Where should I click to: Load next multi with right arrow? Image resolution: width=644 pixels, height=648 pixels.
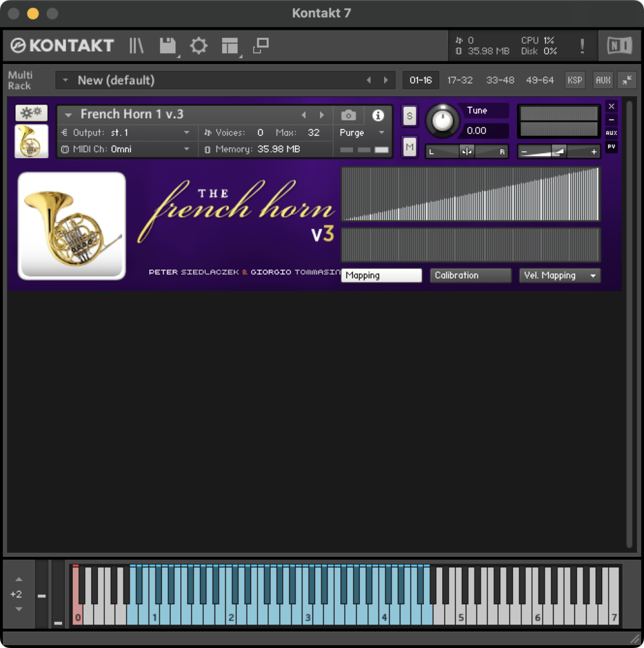[x=386, y=80]
